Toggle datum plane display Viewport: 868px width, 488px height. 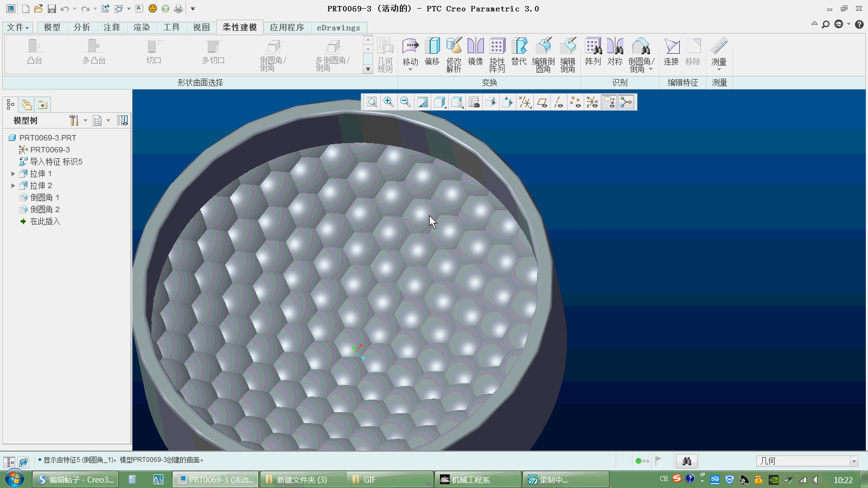[x=542, y=102]
